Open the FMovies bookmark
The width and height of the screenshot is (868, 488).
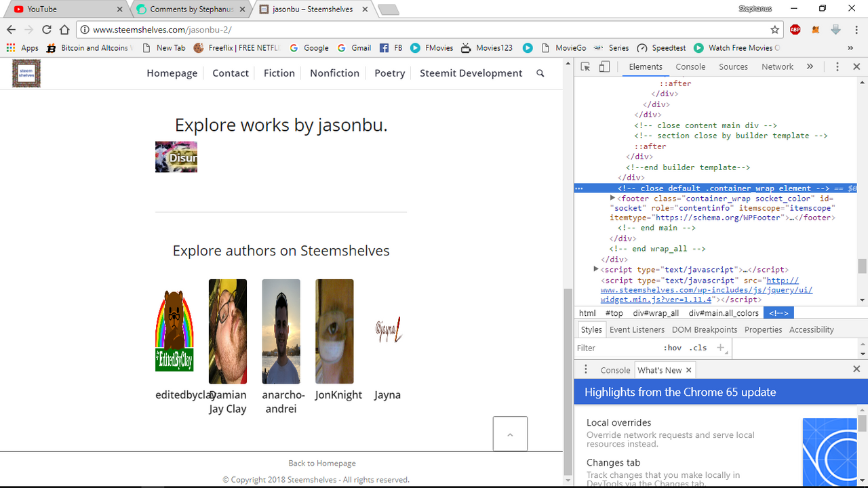[x=431, y=48]
